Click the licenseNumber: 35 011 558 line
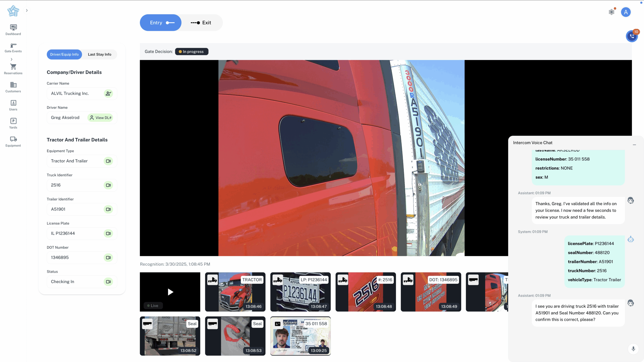This screenshot has width=644, height=362. point(562,159)
